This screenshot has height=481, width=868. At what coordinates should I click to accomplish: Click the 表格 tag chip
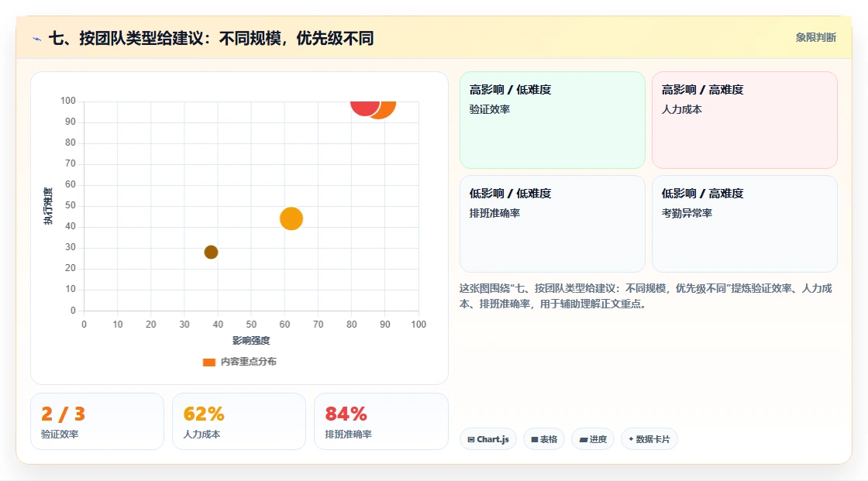pyautogui.click(x=544, y=439)
